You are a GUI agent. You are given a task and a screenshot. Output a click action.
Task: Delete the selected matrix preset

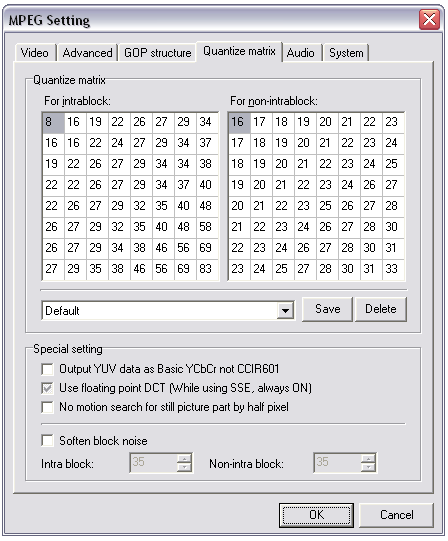pyautogui.click(x=381, y=309)
